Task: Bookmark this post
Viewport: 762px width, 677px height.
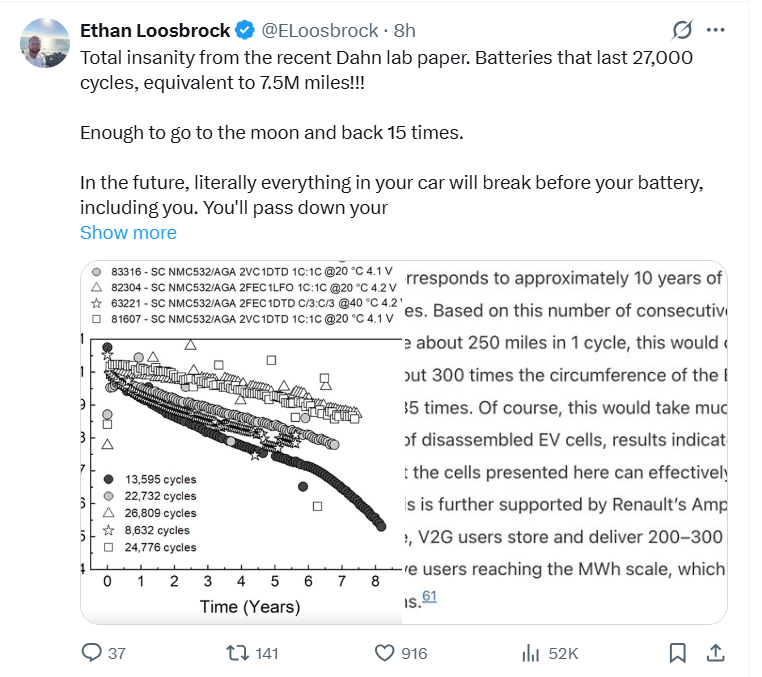Action: (677, 653)
